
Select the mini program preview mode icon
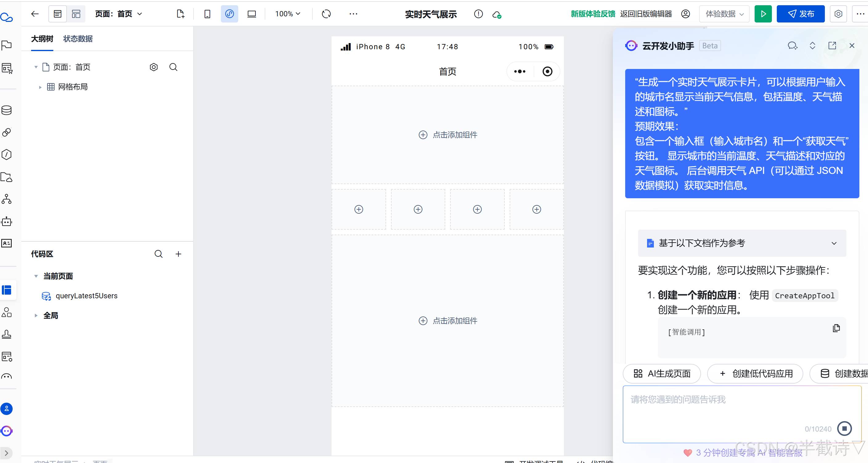230,14
